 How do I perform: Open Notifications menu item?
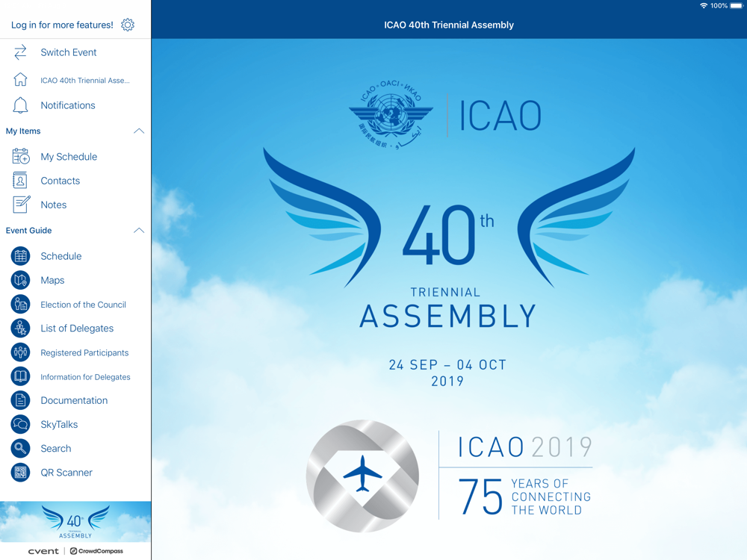point(68,105)
